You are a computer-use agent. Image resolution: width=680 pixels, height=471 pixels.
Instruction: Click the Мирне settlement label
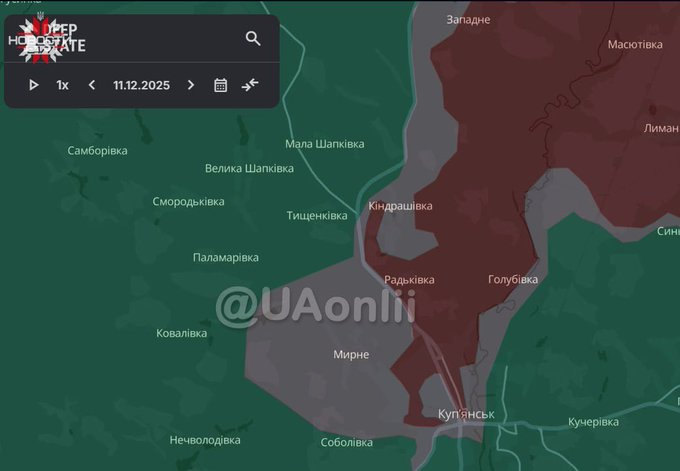[351, 355]
